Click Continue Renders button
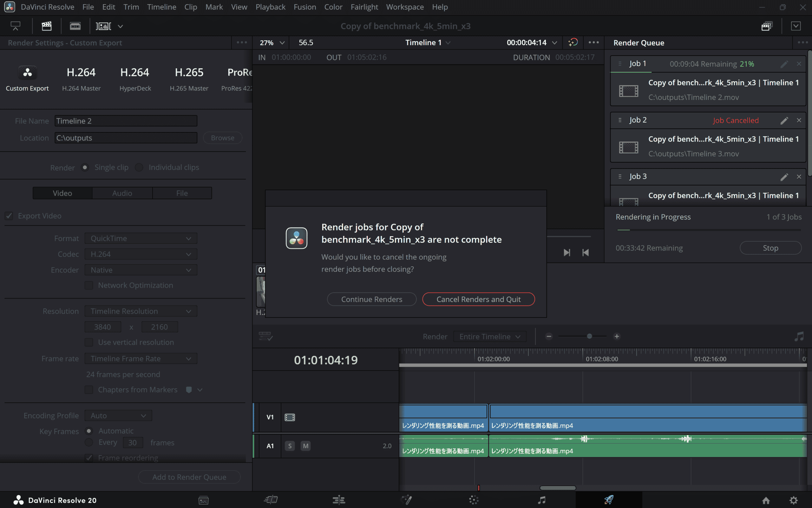The image size is (812, 508). point(371,299)
